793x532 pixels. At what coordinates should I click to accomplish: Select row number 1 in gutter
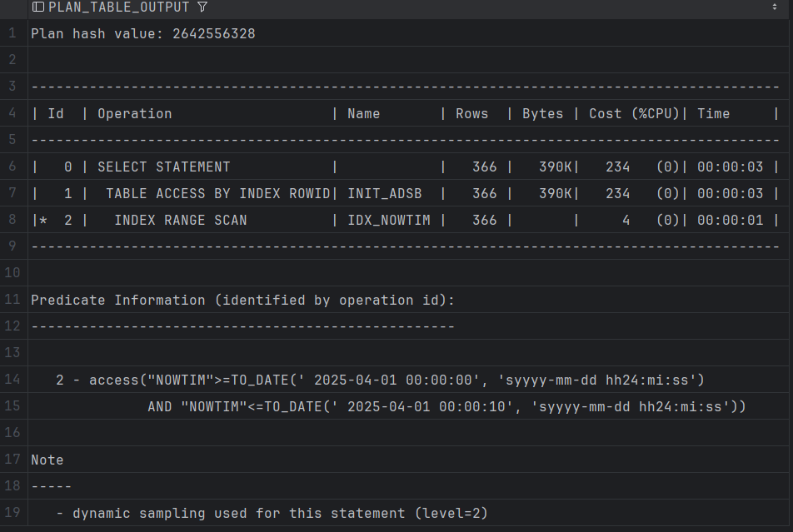point(12,33)
